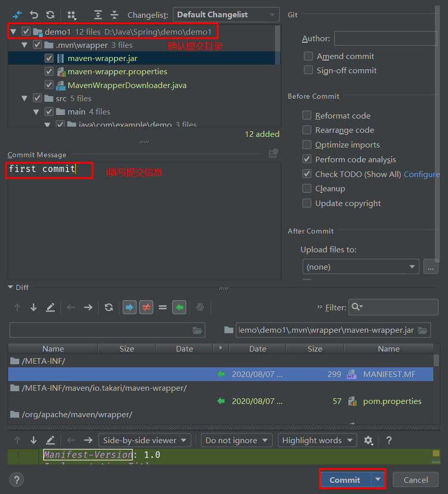Click the pencil icon in viewer toolbar
This screenshot has height=494, width=448.
50,440
